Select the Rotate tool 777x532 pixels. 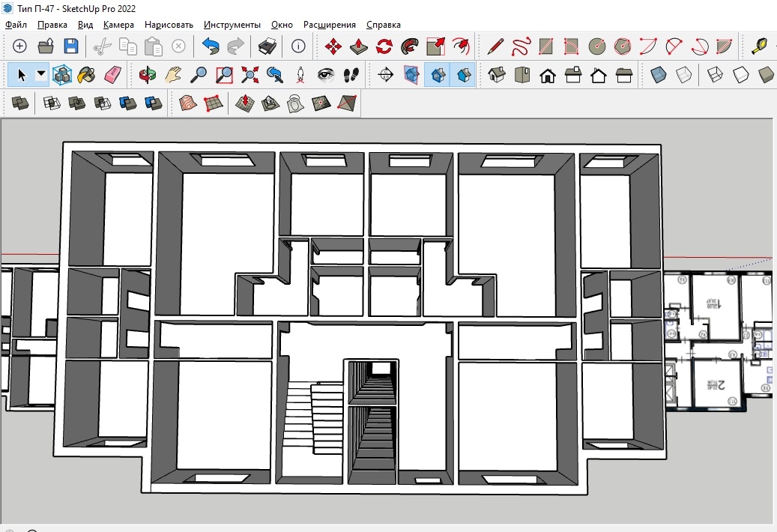pyautogui.click(x=384, y=46)
